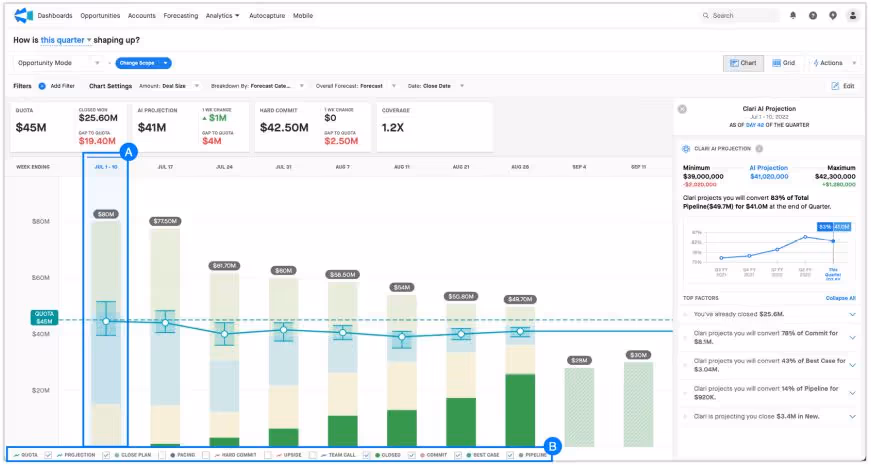Click the search input field
The width and height of the screenshot is (871, 465).
tap(739, 16)
